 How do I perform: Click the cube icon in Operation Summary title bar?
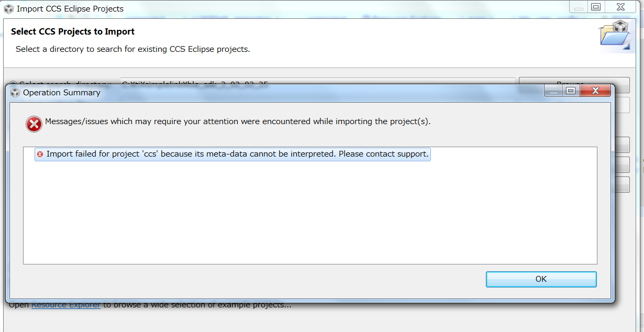[x=15, y=93]
